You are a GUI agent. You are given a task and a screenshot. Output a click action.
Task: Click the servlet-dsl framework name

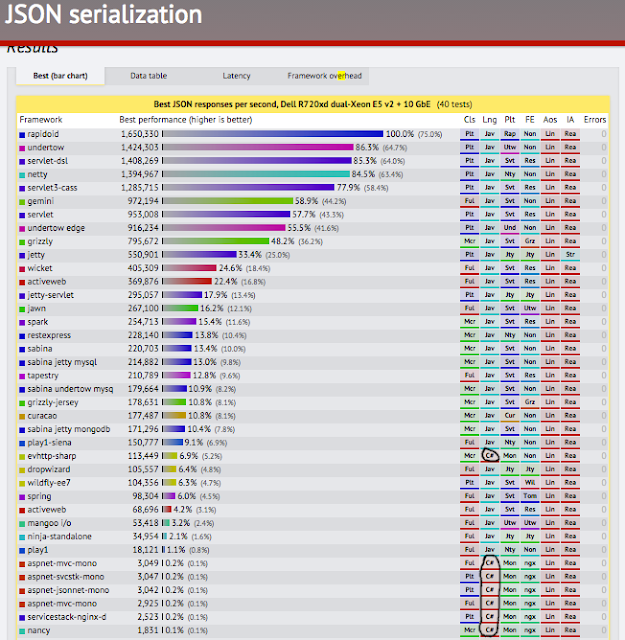[48, 161]
